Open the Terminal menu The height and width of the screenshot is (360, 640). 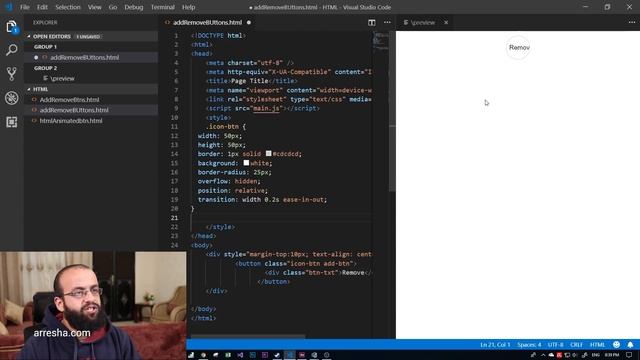click(162, 7)
